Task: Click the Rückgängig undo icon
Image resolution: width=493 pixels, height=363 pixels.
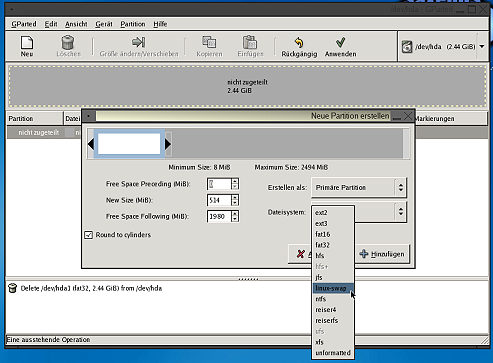Action: (299, 43)
